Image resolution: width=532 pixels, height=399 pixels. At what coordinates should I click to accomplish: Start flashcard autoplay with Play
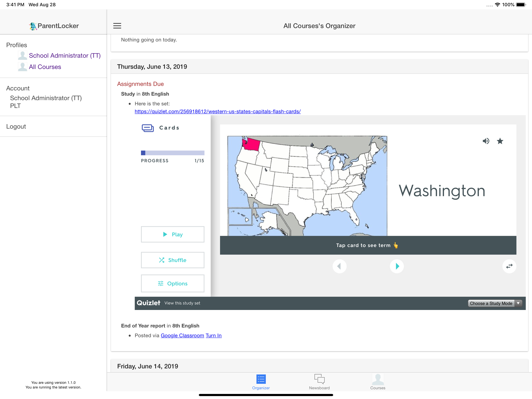(x=173, y=234)
